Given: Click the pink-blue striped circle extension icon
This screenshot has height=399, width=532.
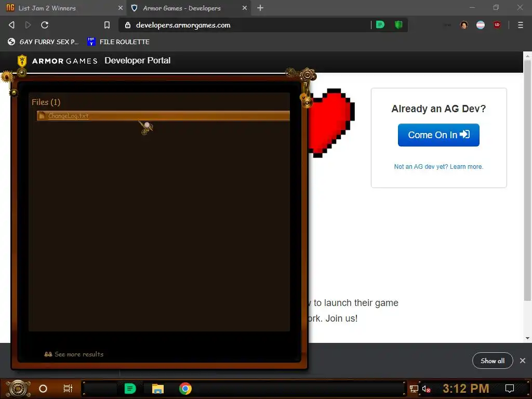Looking at the screenshot, I should pos(481,25).
